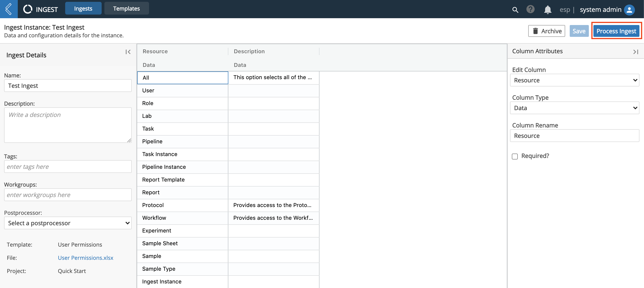Open the Postprocessor selector dropdown
Image resolution: width=644 pixels, height=288 pixels.
[x=67, y=223]
